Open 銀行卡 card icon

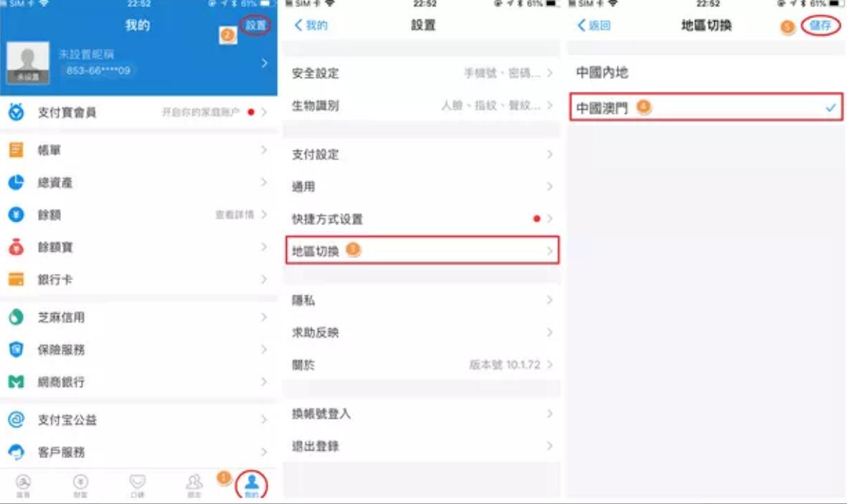[x=16, y=280]
